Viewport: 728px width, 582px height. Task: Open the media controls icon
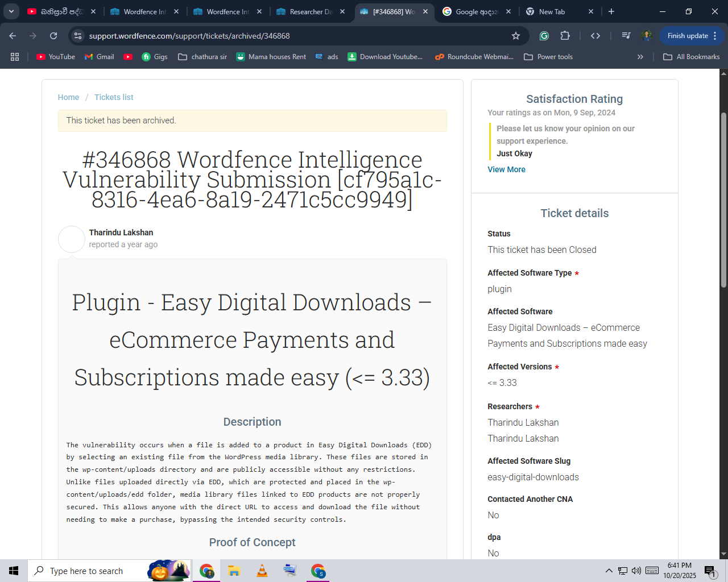[x=626, y=36]
